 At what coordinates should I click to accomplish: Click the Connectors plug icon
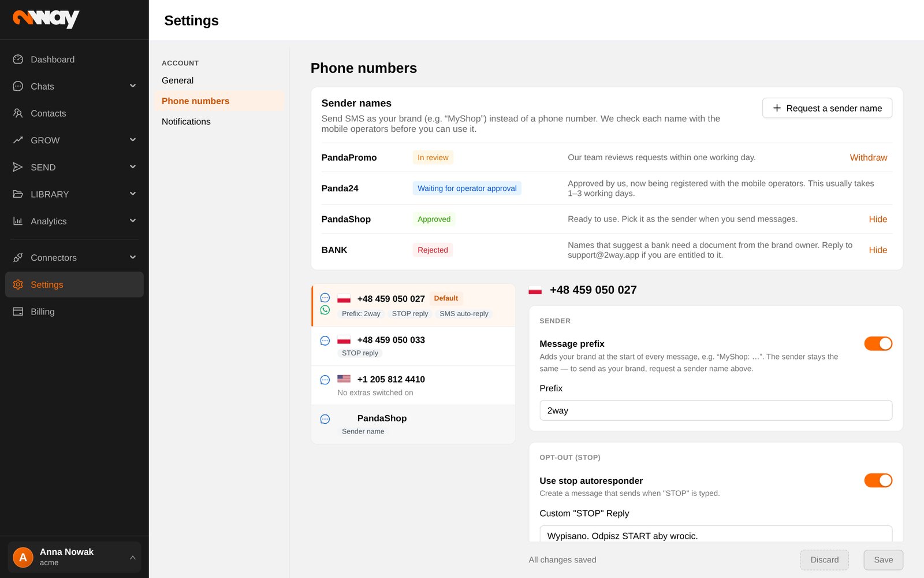click(x=18, y=258)
